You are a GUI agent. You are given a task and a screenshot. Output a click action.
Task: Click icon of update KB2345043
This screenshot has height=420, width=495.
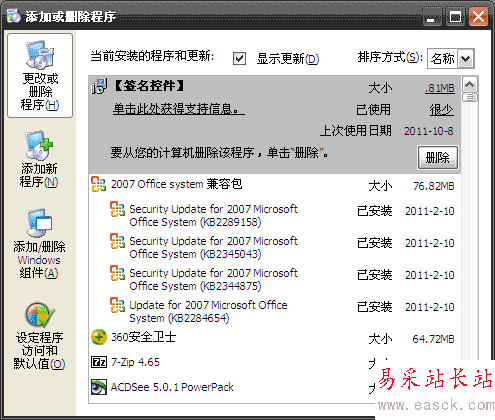[x=117, y=241]
